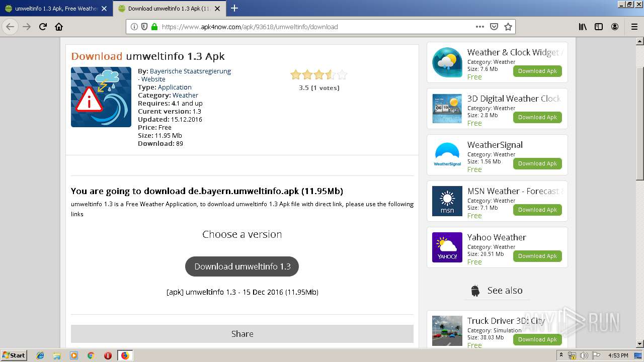The image size is (644, 362).
Task: Open Action Center flag tray icon
Action: 596,355
